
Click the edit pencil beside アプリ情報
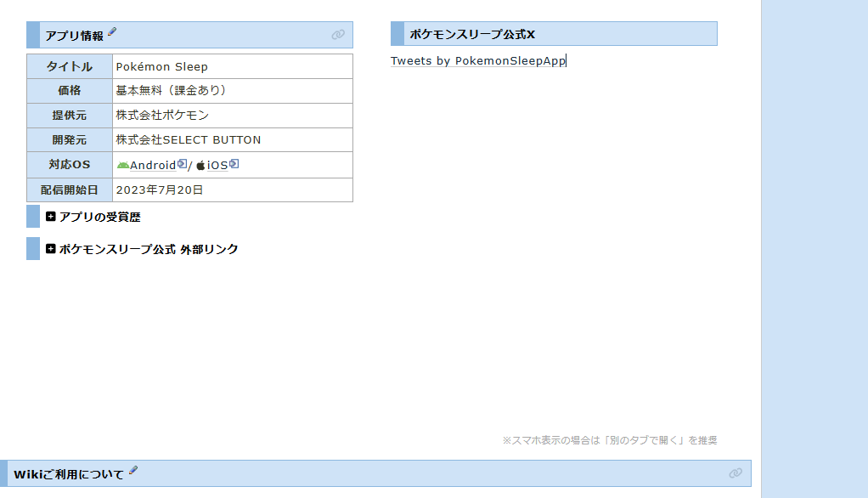[112, 32]
